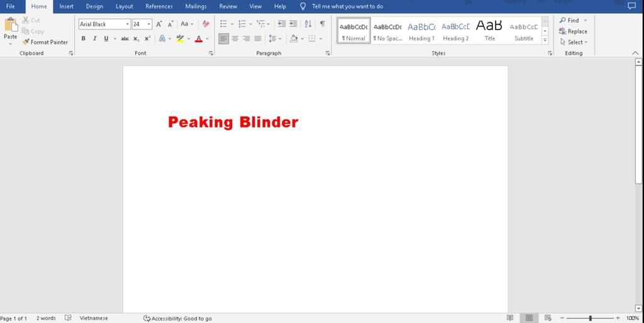Center align text
Viewport: 644px width, 323px height.
pos(235,38)
